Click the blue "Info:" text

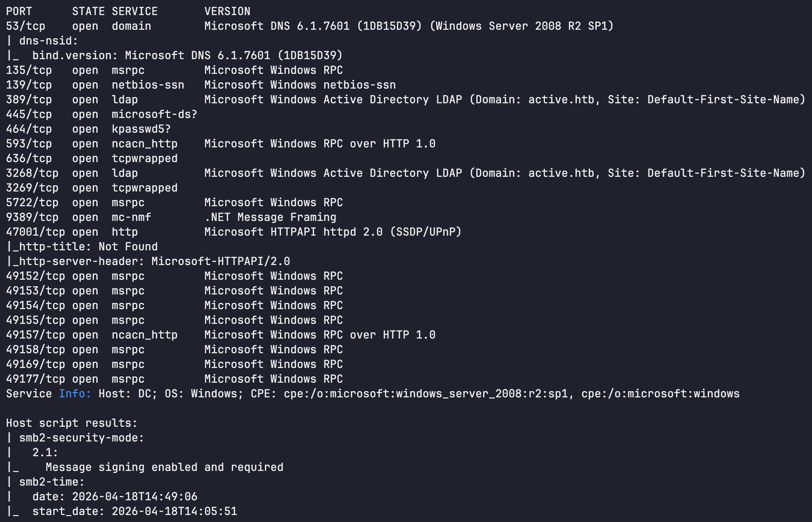click(75, 394)
